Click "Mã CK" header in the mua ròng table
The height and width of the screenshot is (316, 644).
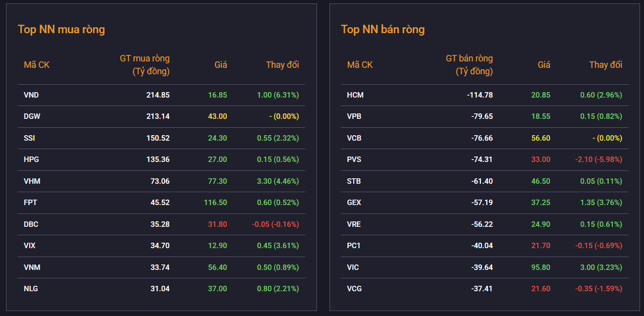37,65
